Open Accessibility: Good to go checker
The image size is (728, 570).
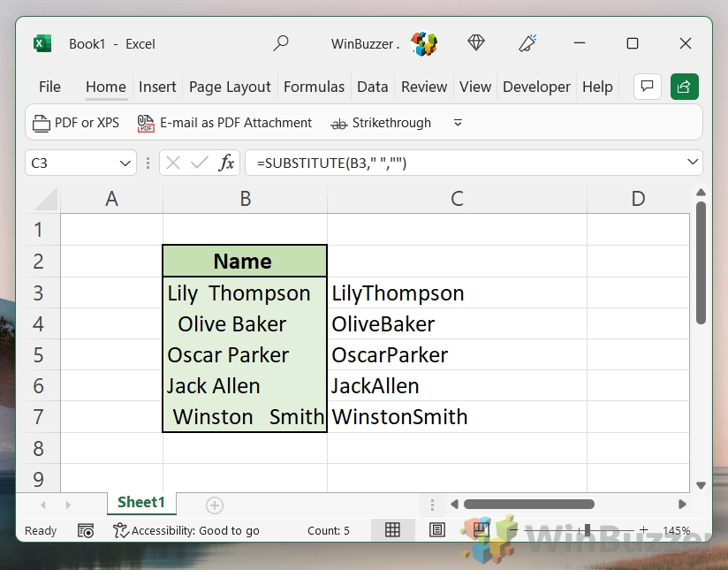click(x=186, y=530)
